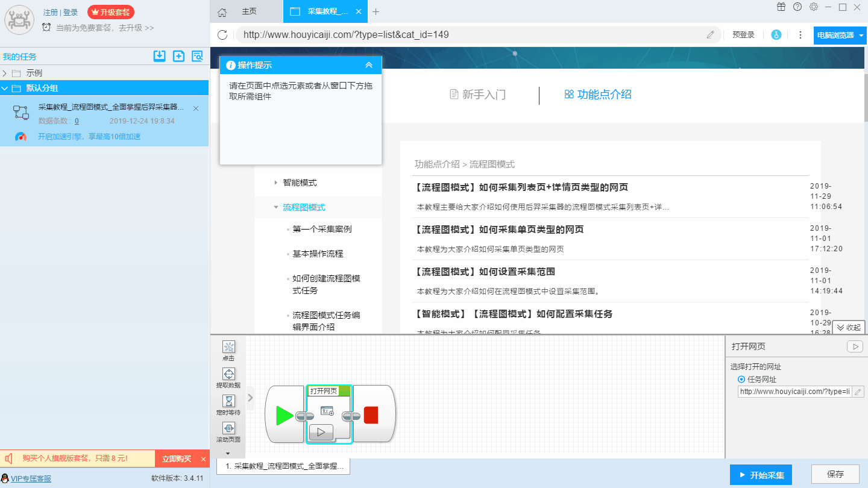Expand the 智能模式 tree section
The image size is (868, 488).
coord(275,183)
